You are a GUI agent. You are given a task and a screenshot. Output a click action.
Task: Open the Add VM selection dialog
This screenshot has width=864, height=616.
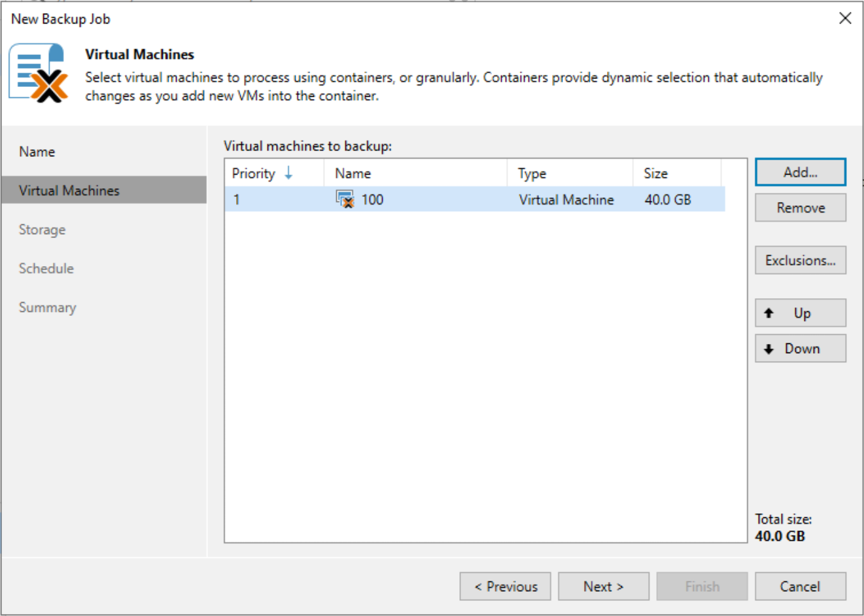[x=800, y=172]
